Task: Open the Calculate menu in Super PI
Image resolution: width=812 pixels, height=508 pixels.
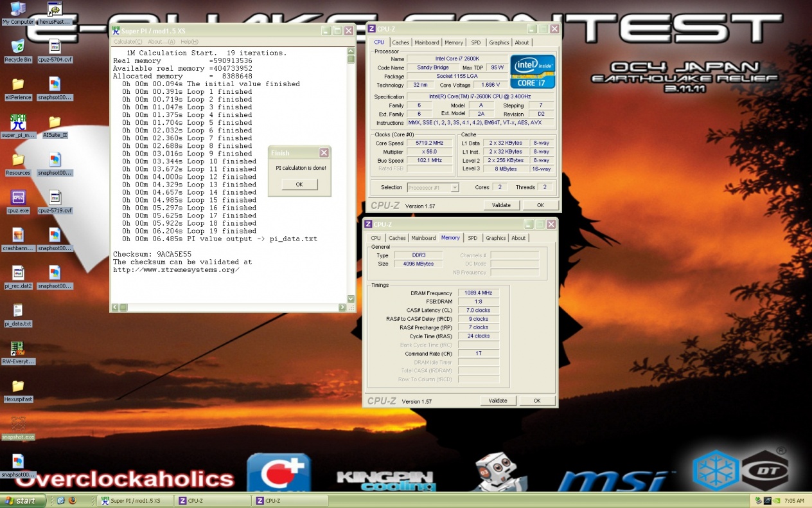Action: [128, 42]
